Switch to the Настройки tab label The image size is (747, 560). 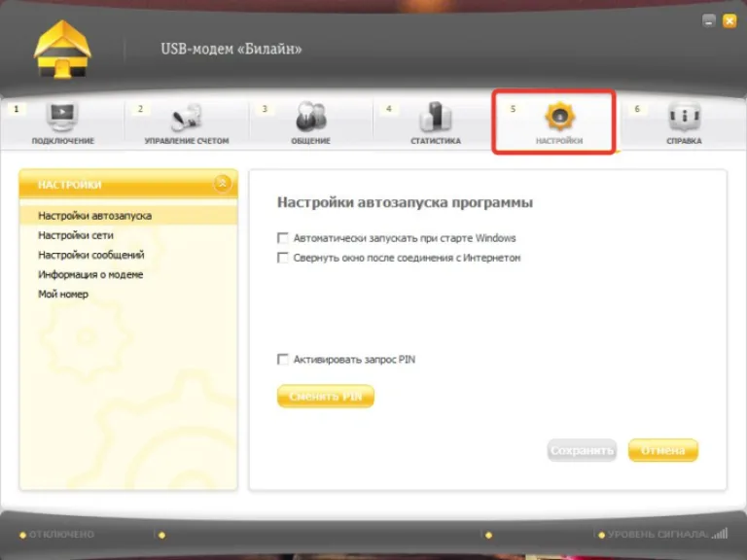pyautogui.click(x=559, y=141)
